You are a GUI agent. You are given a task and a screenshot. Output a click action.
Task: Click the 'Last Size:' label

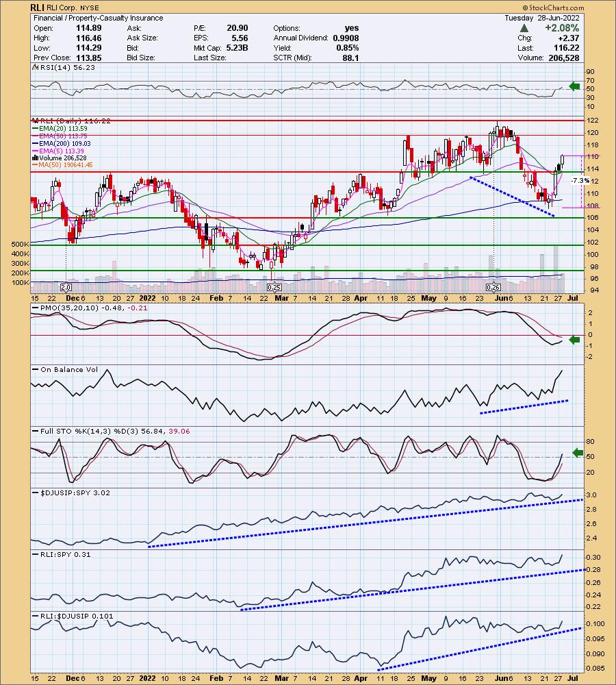210,58
